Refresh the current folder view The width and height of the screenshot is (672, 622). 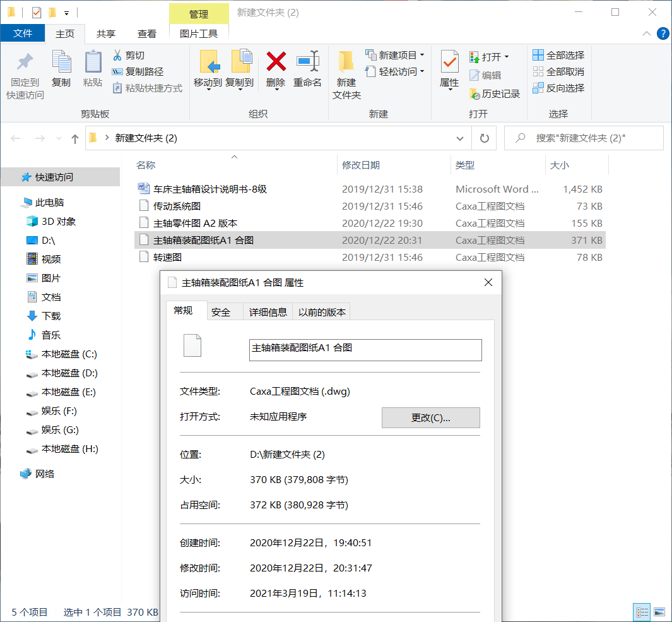click(x=484, y=138)
